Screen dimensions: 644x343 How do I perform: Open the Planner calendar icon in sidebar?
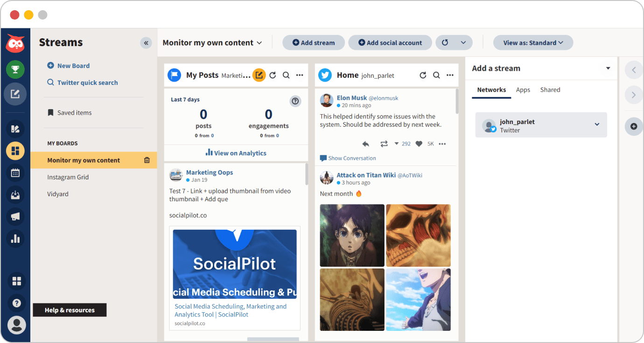[x=15, y=173]
